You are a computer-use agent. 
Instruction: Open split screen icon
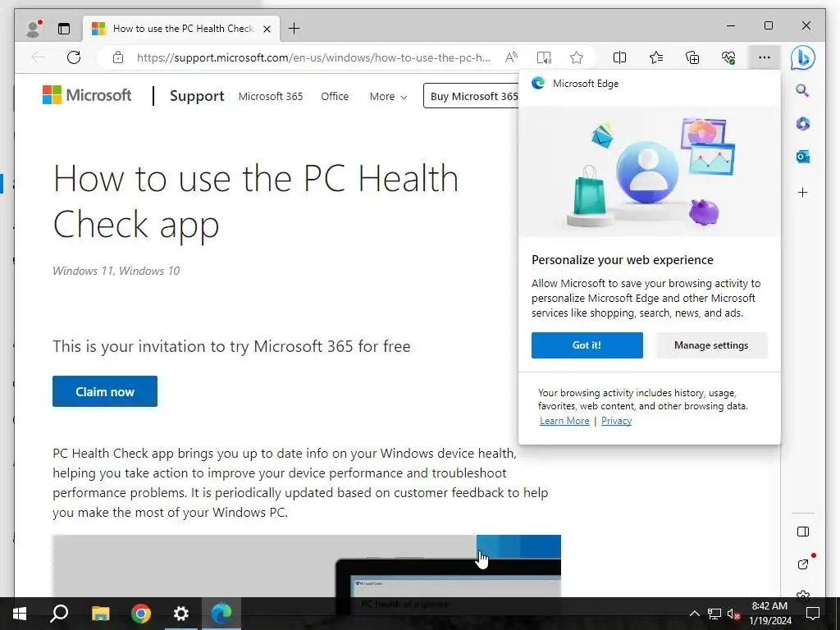619,57
